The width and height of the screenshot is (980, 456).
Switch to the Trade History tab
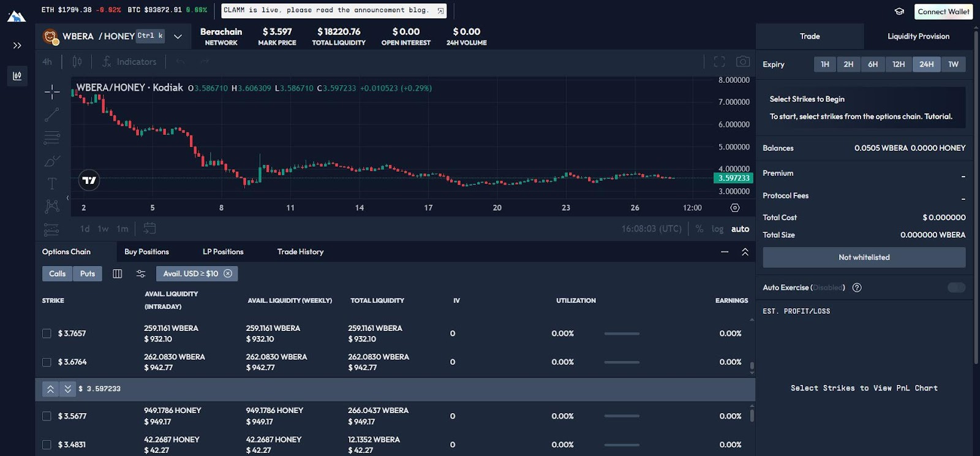click(x=300, y=252)
